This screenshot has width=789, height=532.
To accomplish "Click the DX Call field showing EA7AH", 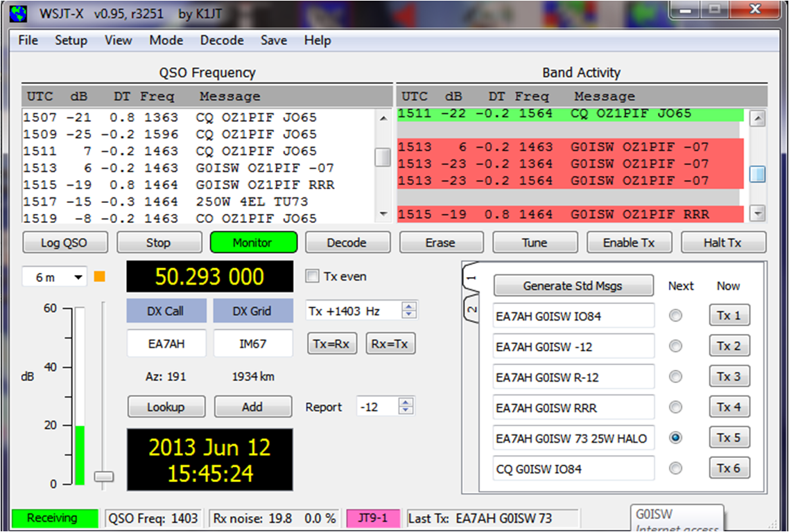I will pyautogui.click(x=166, y=344).
